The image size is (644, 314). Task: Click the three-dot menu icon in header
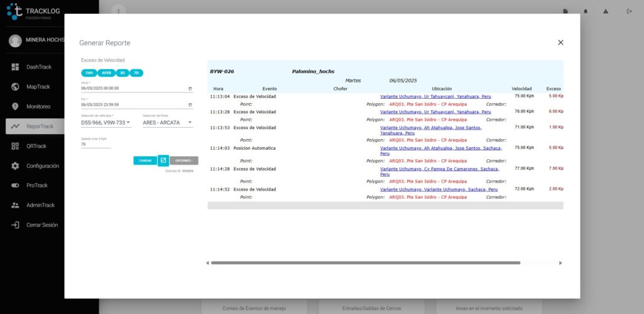point(118,11)
